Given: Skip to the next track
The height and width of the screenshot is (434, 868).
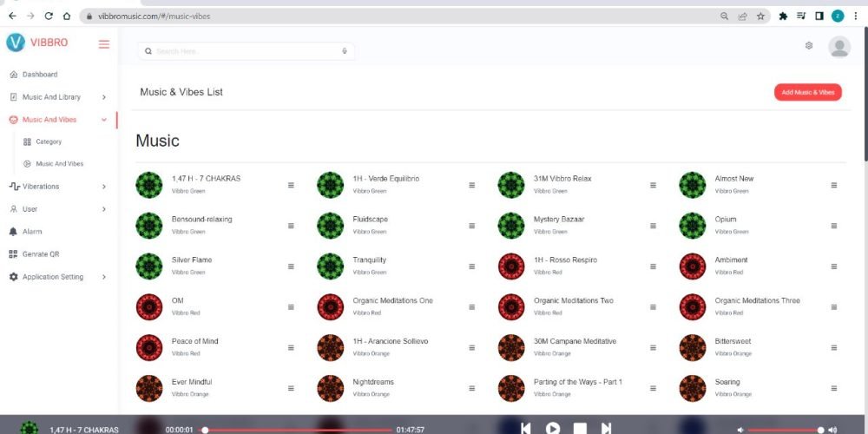Looking at the screenshot, I should [607, 428].
